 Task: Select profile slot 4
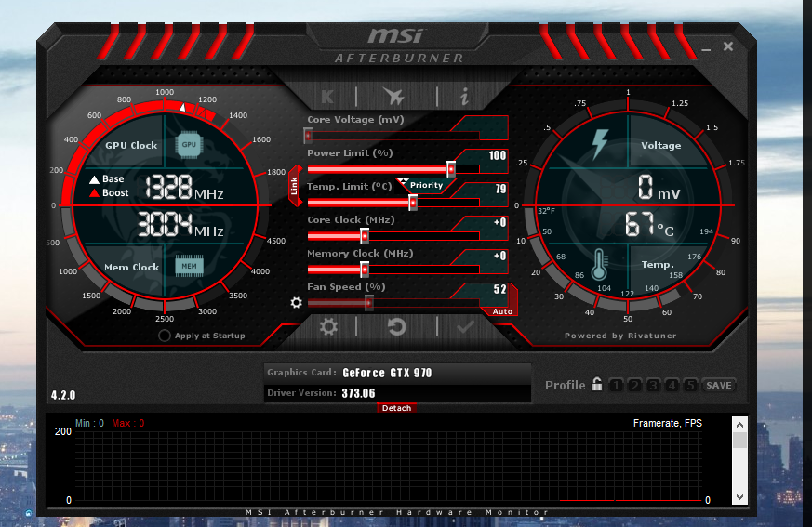pos(672,385)
